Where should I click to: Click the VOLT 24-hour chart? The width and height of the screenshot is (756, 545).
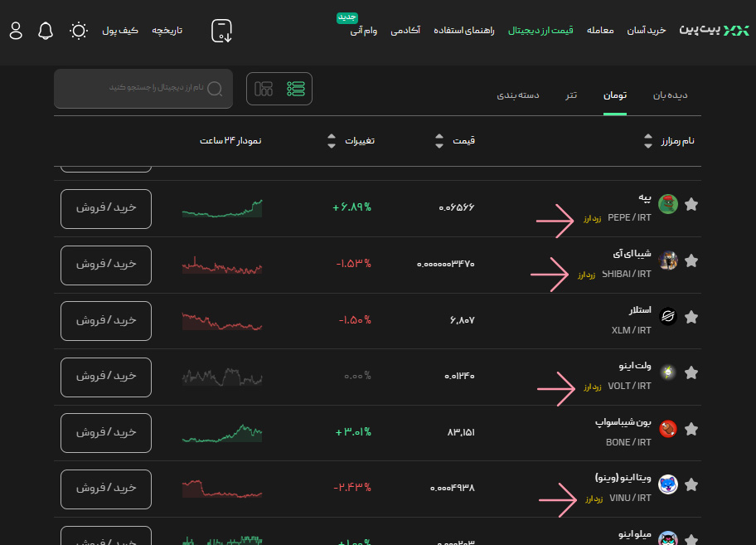(x=222, y=377)
